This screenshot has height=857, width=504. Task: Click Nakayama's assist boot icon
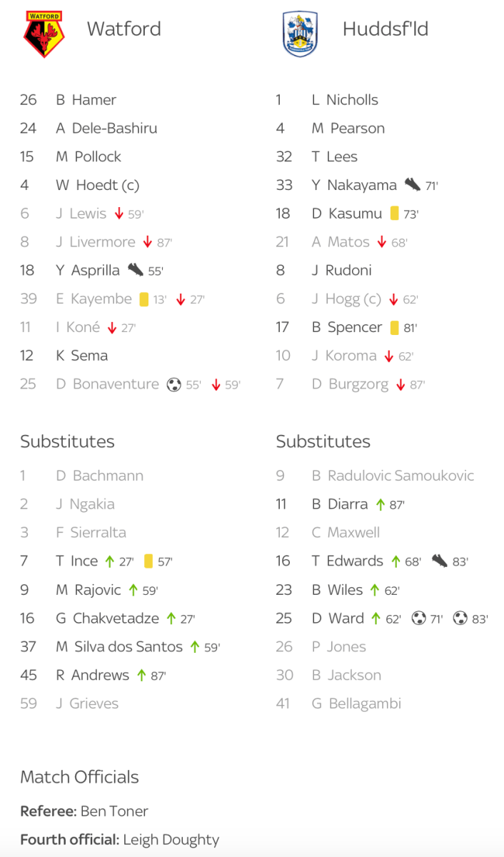tap(412, 185)
